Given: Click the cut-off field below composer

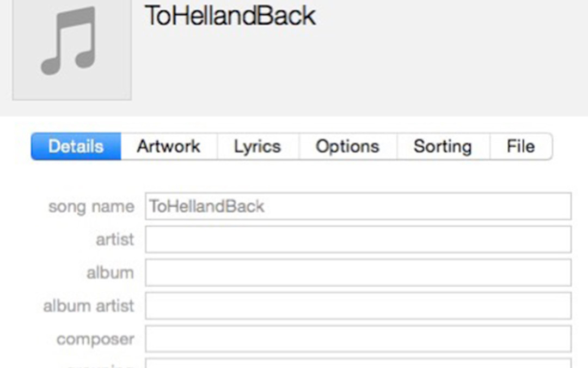Looking at the screenshot, I should click(358, 364).
